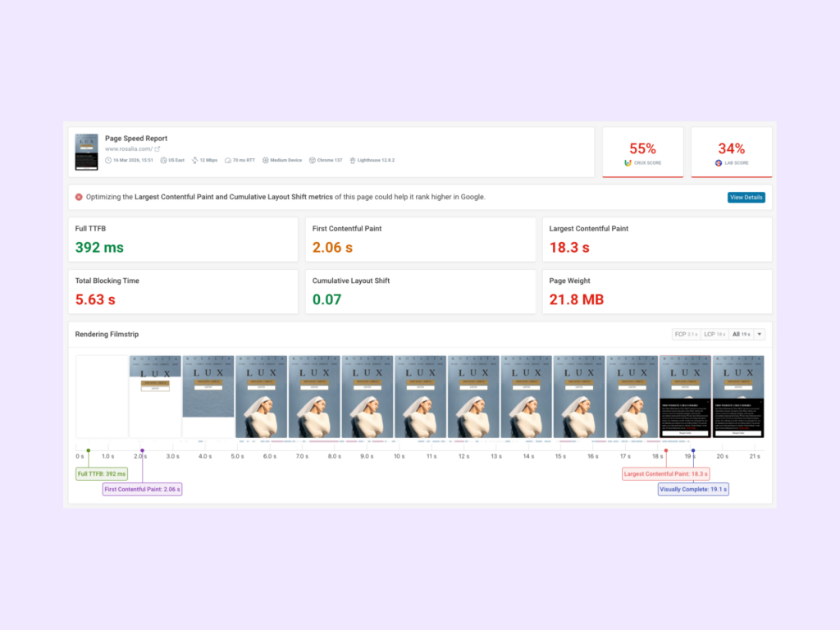Click the red error icon in the recommendation banner
The height and width of the screenshot is (630, 840).
(x=79, y=197)
